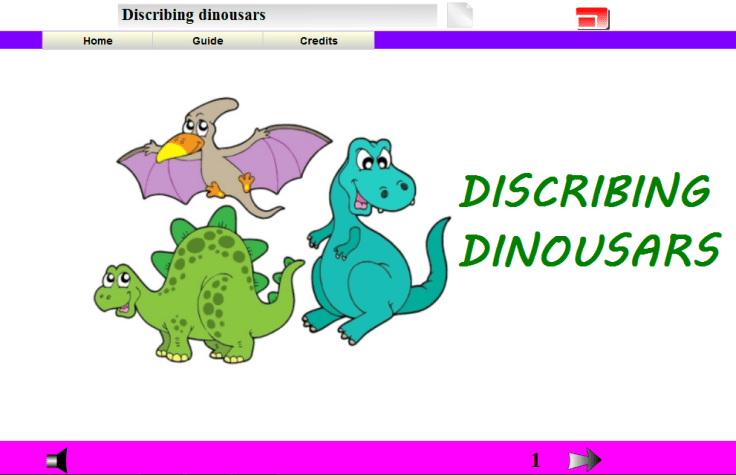Click the green 'DINOUSARS' heading word
Image resolution: width=736 pixels, height=475 pixels.
click(x=590, y=250)
